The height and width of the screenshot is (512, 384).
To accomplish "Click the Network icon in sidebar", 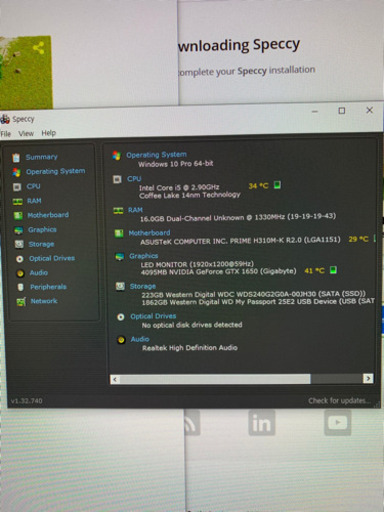I will click(21, 302).
